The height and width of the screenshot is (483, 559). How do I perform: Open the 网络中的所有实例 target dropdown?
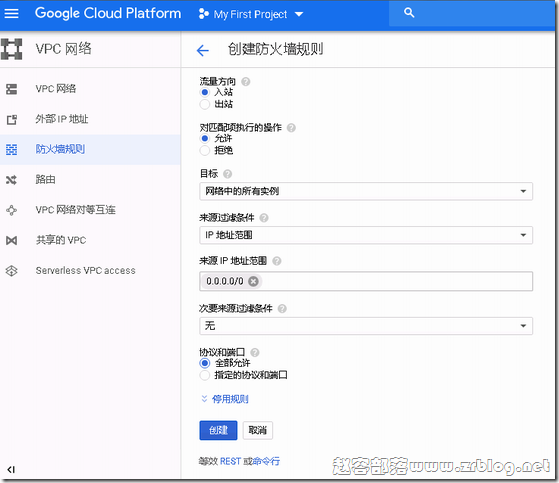(366, 191)
